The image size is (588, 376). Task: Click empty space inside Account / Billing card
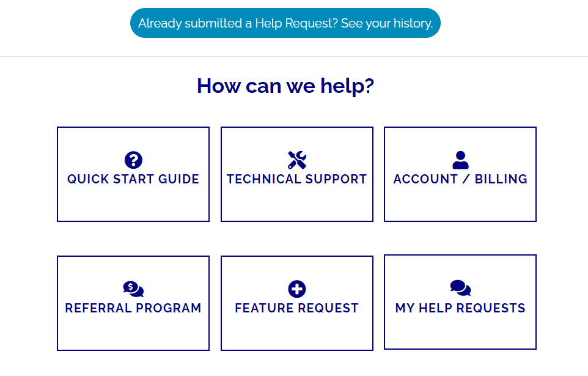pyautogui.click(x=460, y=205)
